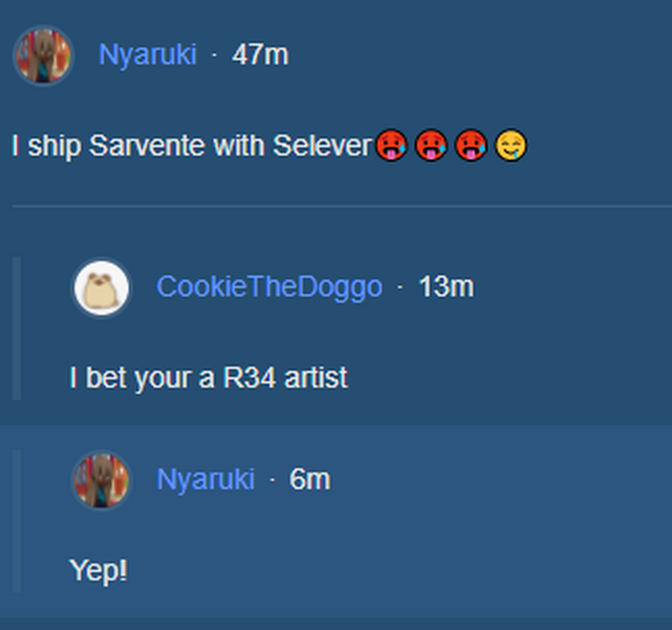Click the 47m timestamp on the post
Image resolution: width=672 pixels, height=630 pixels.
click(x=260, y=55)
